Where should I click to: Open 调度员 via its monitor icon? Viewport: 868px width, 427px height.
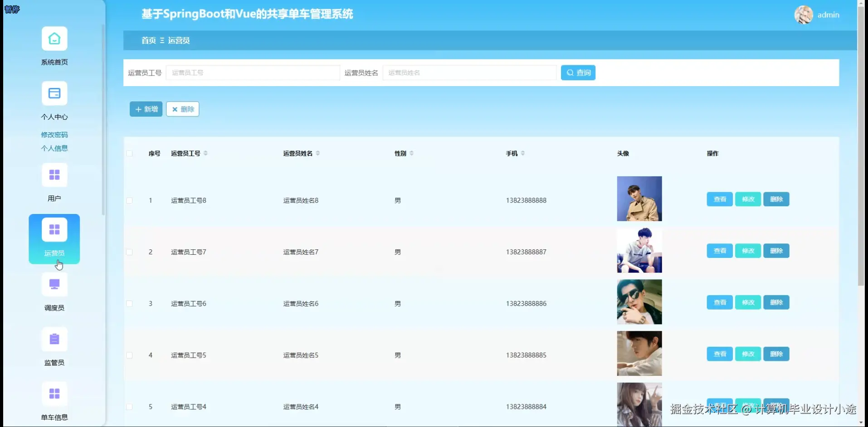point(54,284)
